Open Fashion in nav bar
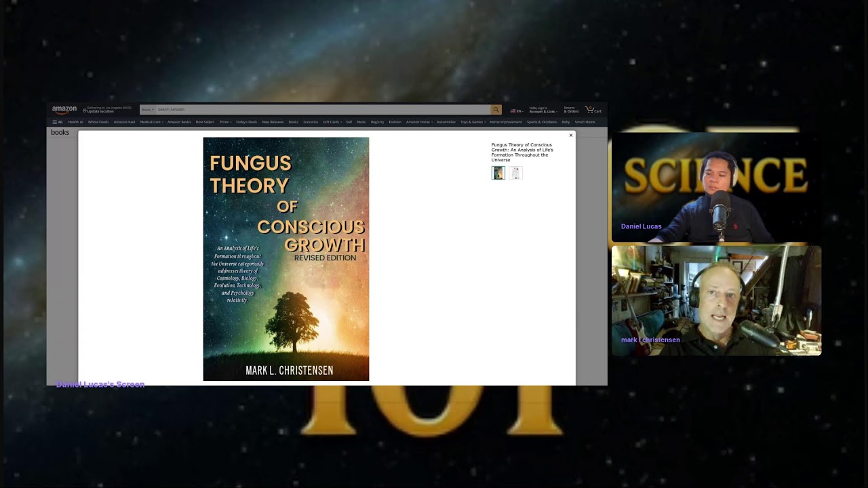868x488 pixels. click(395, 122)
